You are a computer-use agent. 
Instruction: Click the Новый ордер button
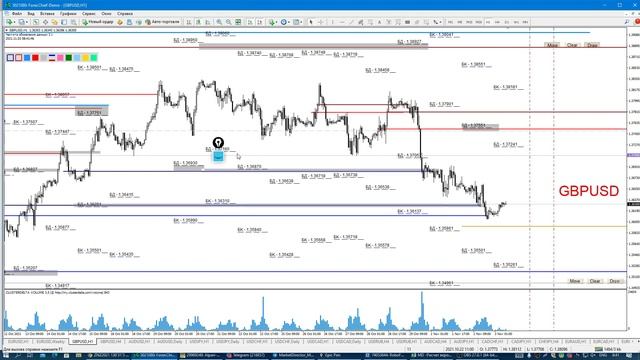(98, 22)
